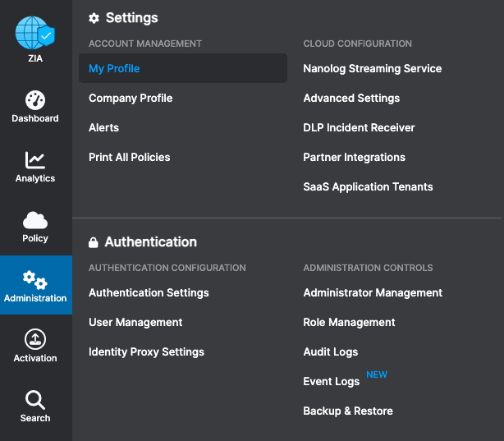
Task: Open Administrator Management page
Action: click(373, 292)
